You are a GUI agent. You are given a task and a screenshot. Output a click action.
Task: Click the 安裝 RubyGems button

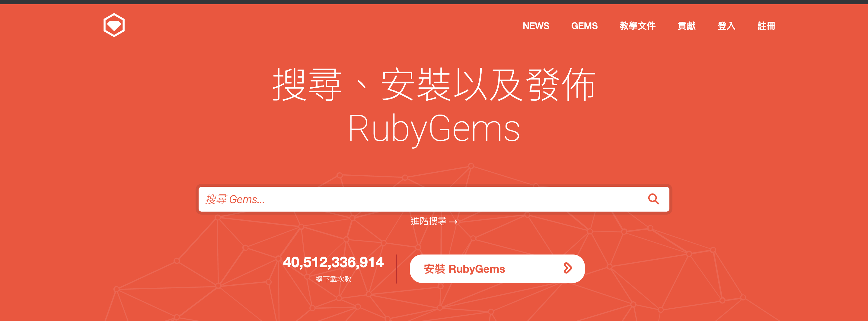[x=497, y=269]
